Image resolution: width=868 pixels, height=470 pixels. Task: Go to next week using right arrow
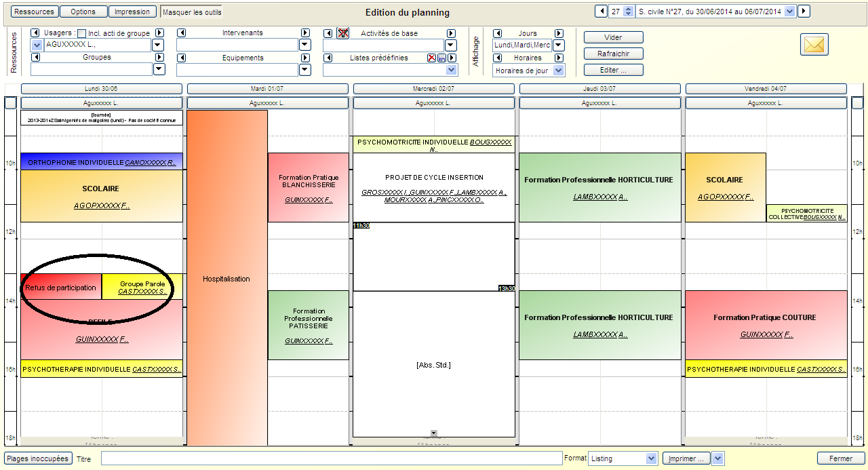click(804, 12)
